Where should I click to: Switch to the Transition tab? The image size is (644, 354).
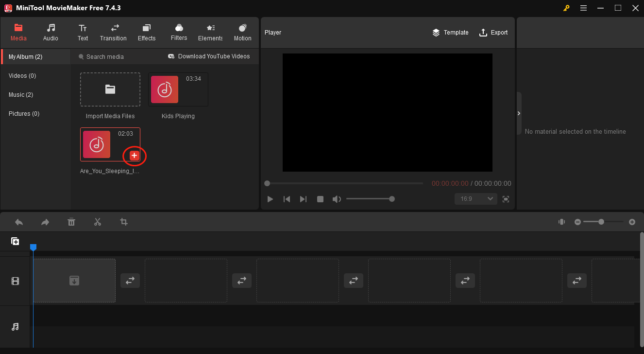pos(113,33)
